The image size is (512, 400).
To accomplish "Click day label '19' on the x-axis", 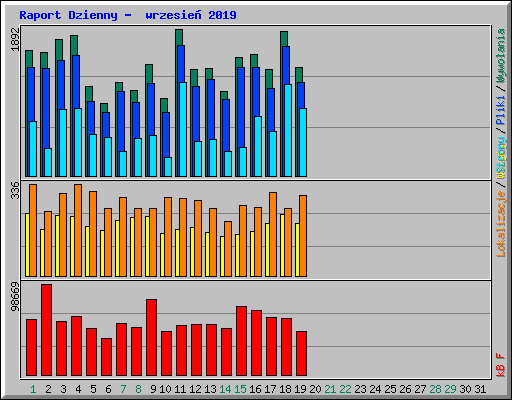I will (301, 389).
